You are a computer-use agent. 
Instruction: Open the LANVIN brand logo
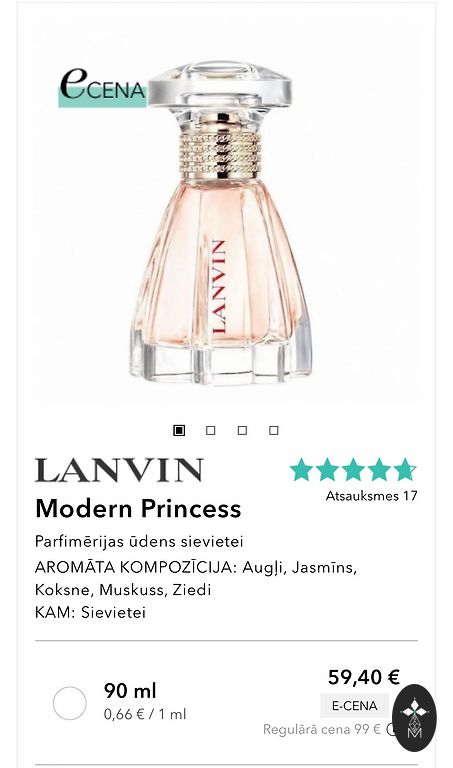coord(119,470)
